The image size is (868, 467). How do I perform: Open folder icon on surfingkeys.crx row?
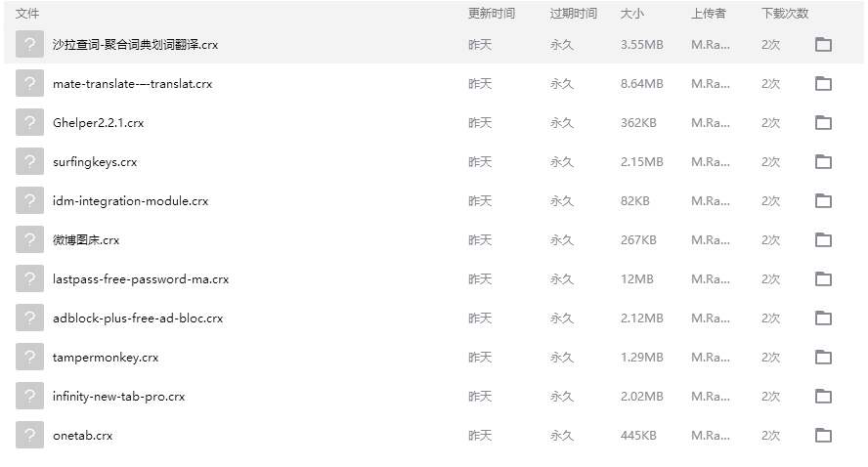pyautogui.click(x=823, y=161)
